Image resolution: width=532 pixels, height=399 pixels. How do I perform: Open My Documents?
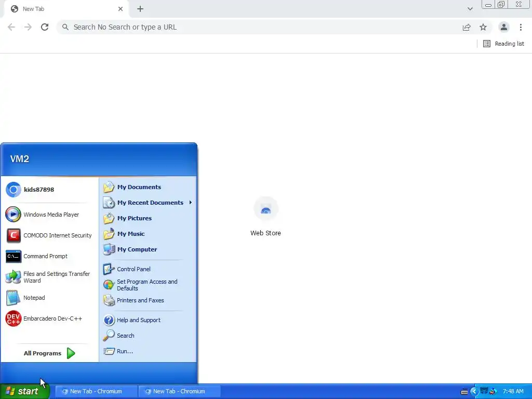point(148,187)
